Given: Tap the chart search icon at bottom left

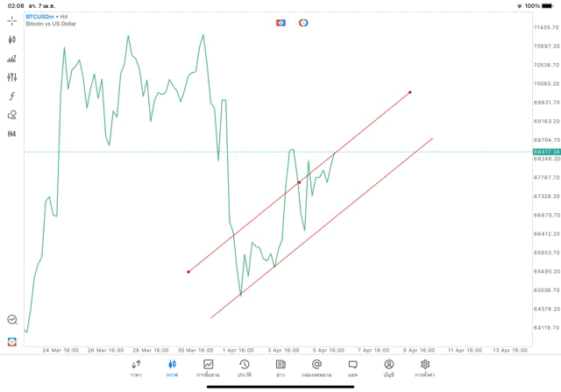Looking at the screenshot, I should coord(12,320).
